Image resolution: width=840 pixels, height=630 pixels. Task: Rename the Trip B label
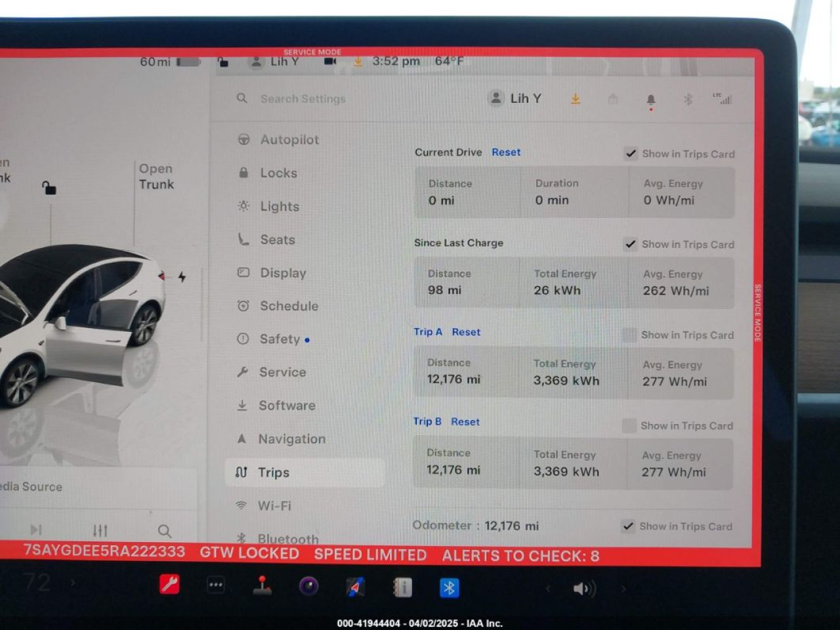[x=427, y=421]
